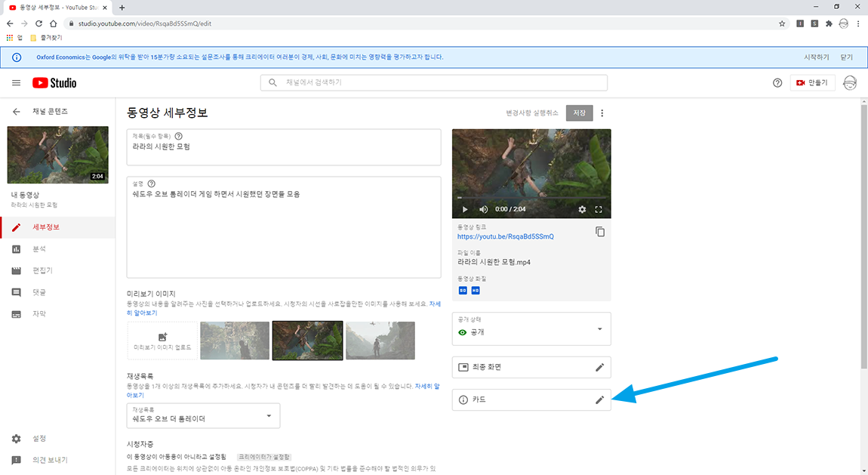Open 댓글 comments in sidebar
The width and height of the screenshot is (868, 475).
57,291
